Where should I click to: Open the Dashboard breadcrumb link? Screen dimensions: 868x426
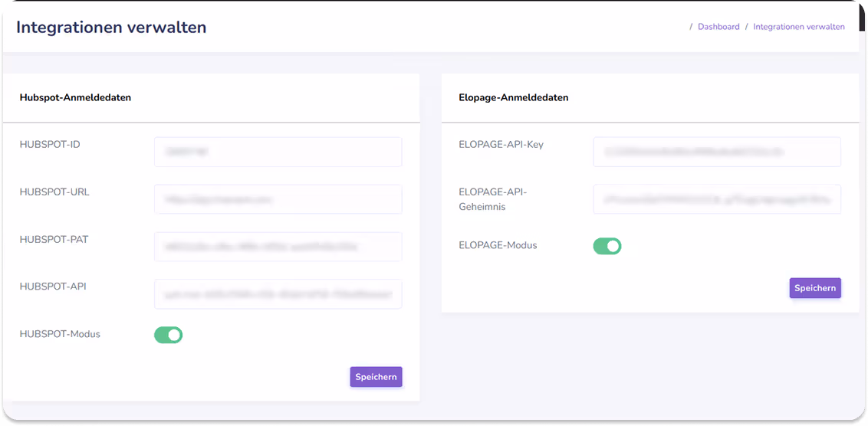718,27
